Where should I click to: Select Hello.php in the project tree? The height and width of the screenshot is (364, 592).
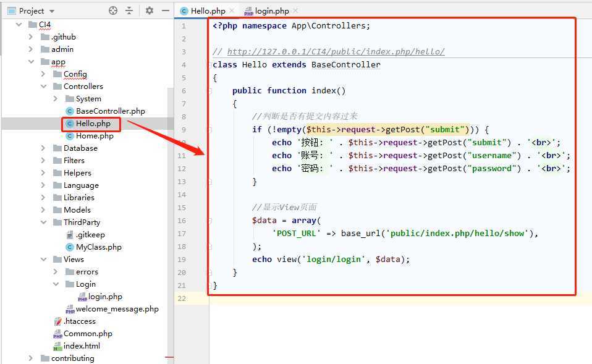coord(93,124)
